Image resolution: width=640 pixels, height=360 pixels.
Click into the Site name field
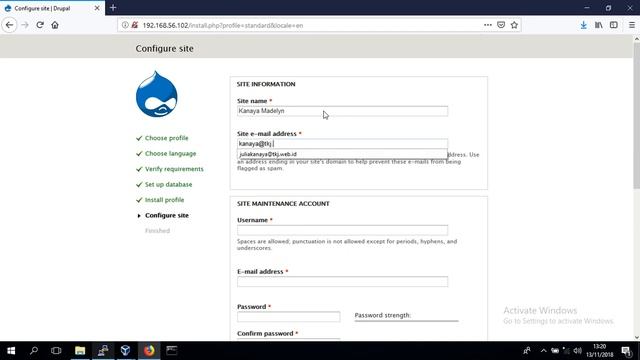(x=342, y=111)
